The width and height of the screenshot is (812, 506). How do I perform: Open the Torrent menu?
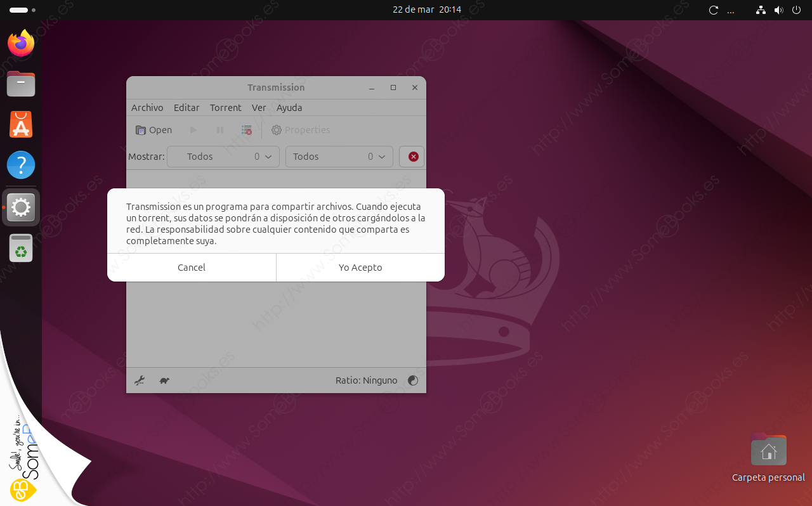225,108
